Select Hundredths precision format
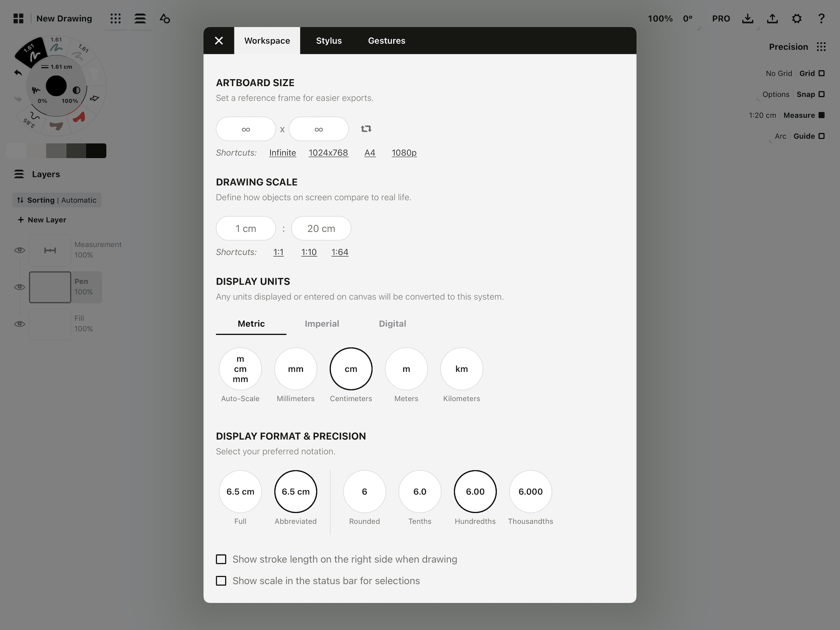The width and height of the screenshot is (840, 630). (x=475, y=491)
